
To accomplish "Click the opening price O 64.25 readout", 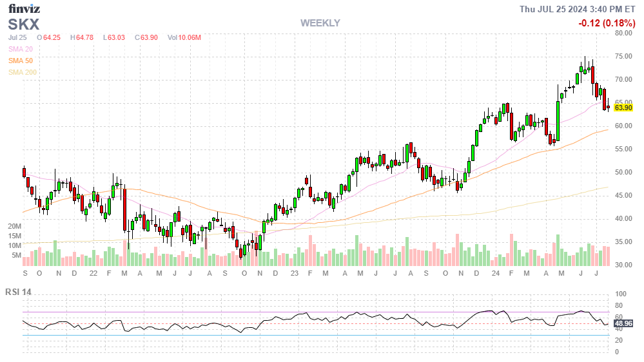I will pos(48,37).
